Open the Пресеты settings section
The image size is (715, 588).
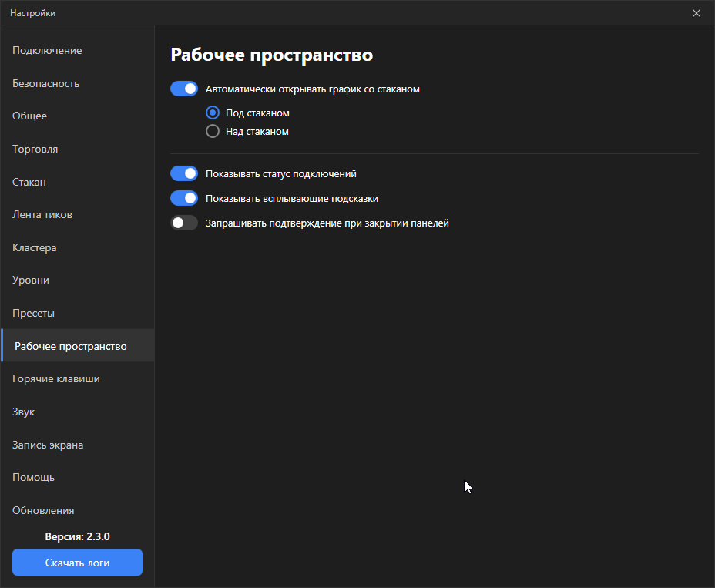(78, 314)
